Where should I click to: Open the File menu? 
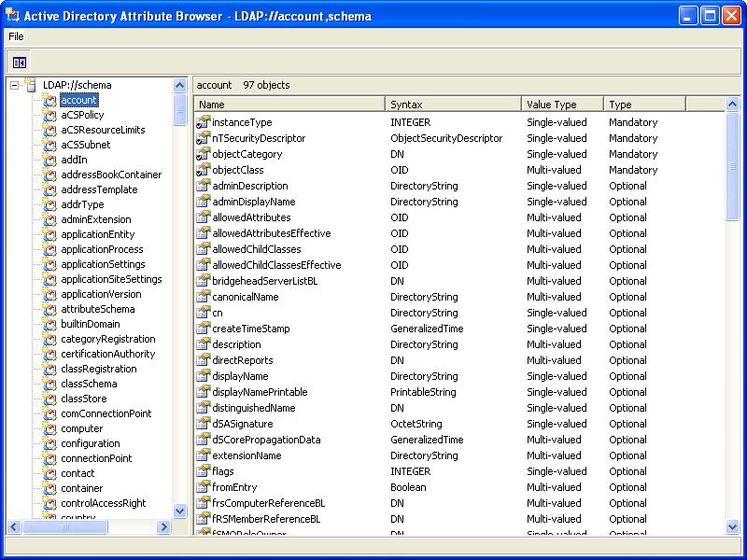(x=16, y=36)
